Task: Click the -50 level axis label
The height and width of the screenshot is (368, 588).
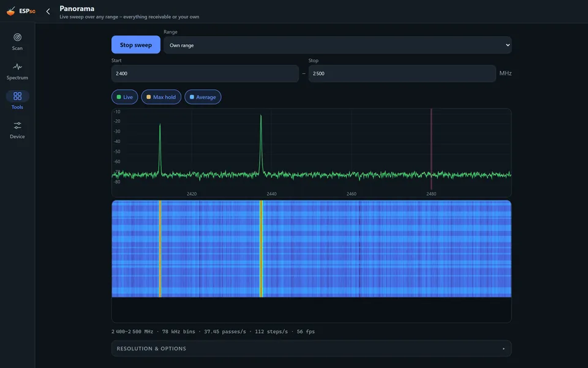Action: pyautogui.click(x=117, y=151)
